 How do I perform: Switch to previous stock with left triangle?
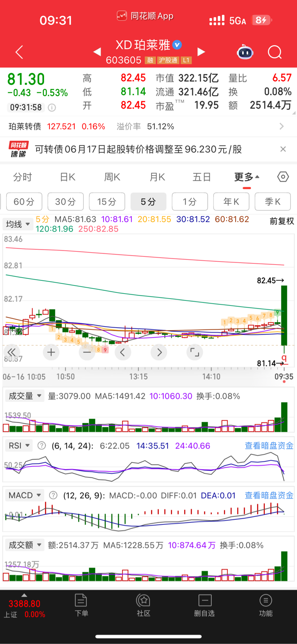click(x=97, y=52)
